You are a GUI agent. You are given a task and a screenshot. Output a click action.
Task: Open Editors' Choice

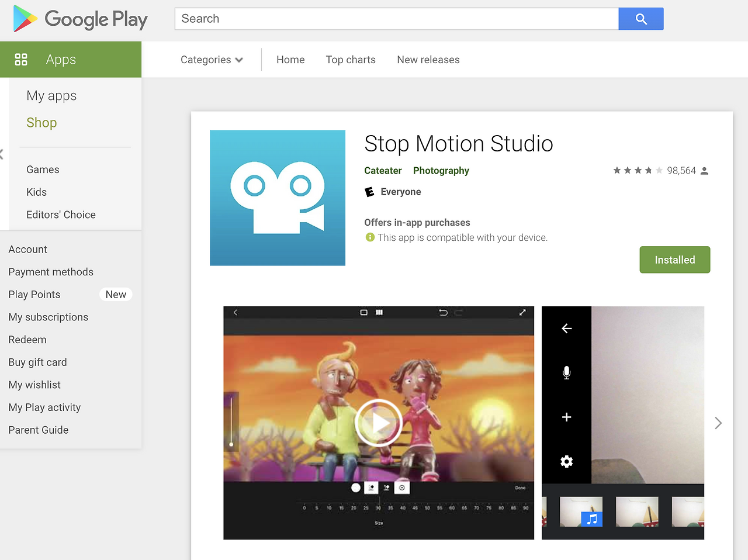point(61,215)
